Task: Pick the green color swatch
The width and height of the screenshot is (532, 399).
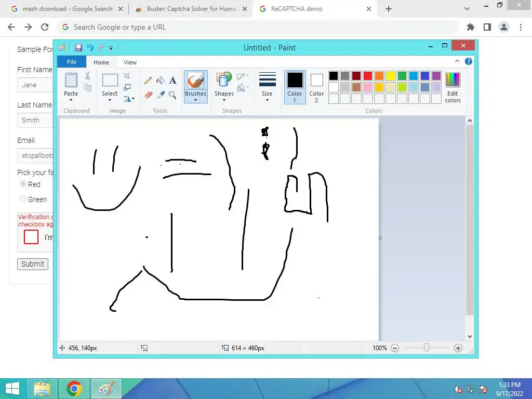Action: 402,76
